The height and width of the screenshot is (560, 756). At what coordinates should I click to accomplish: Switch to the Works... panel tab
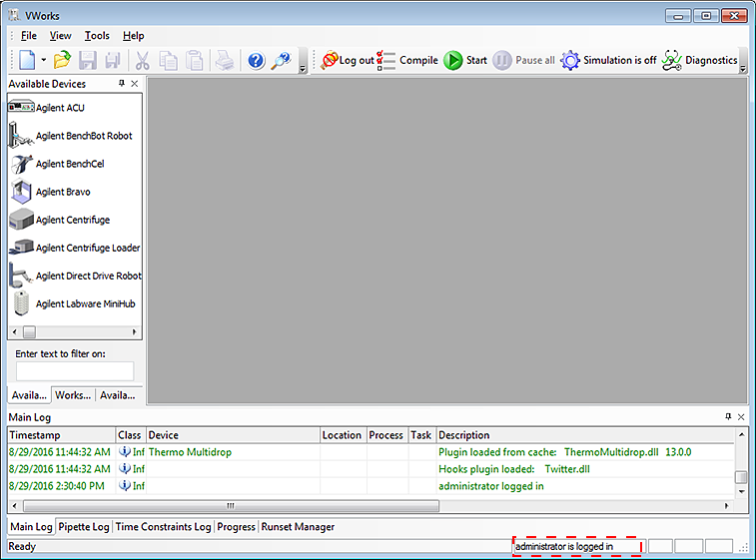pyautogui.click(x=73, y=395)
